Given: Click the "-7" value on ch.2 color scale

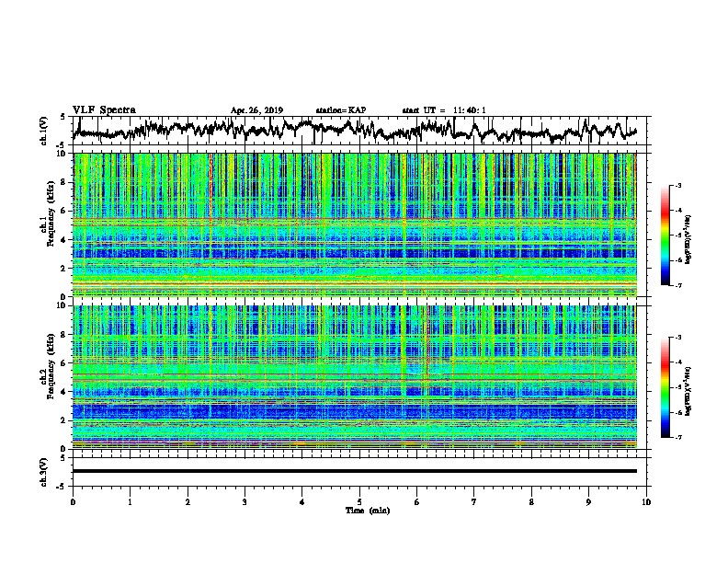Looking at the screenshot, I should click(x=677, y=438).
